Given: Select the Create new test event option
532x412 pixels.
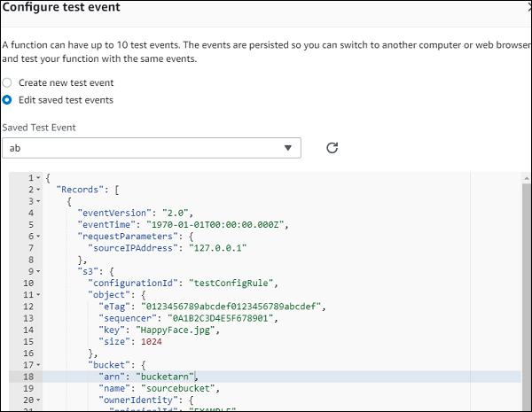Looking at the screenshot, I should coord(8,82).
